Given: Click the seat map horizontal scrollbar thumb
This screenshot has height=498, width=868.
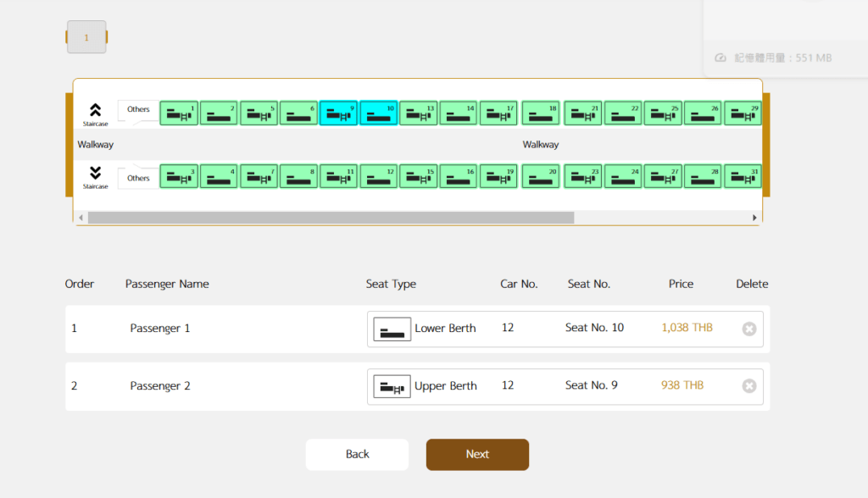Looking at the screenshot, I should [x=331, y=218].
